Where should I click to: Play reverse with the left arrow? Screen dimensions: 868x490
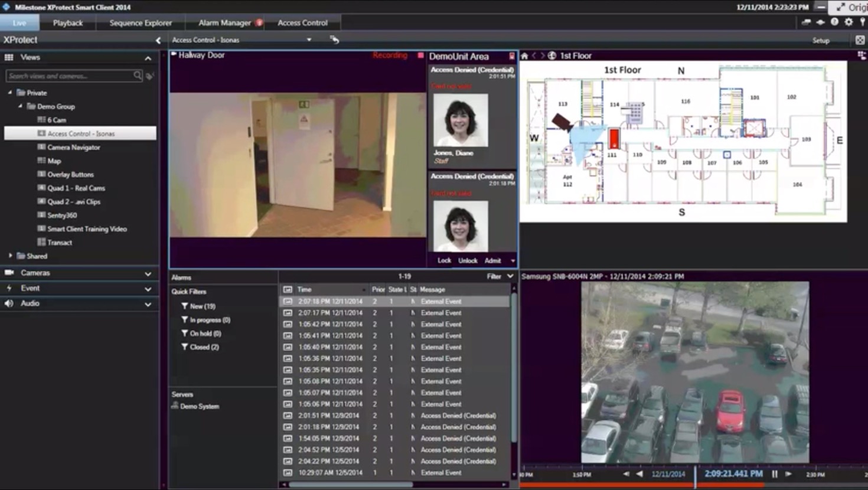639,474
